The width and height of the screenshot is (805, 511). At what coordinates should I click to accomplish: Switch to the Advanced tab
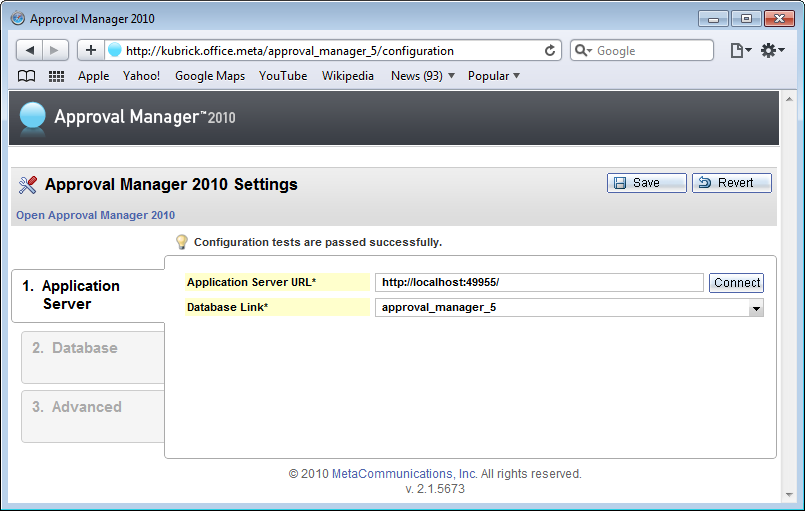pyautogui.click(x=93, y=417)
